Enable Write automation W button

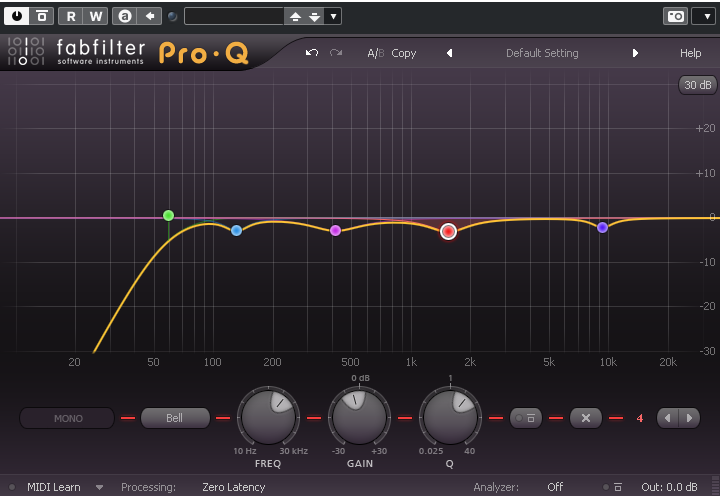pos(96,17)
